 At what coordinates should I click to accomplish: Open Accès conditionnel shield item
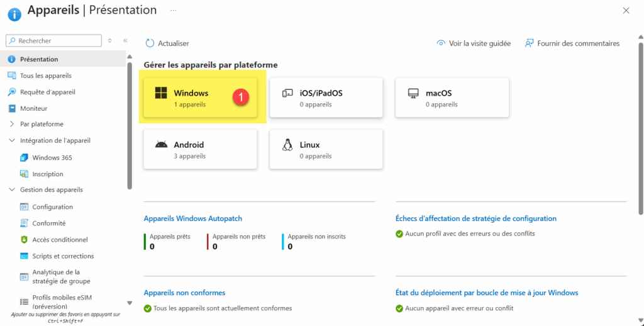pyautogui.click(x=60, y=240)
